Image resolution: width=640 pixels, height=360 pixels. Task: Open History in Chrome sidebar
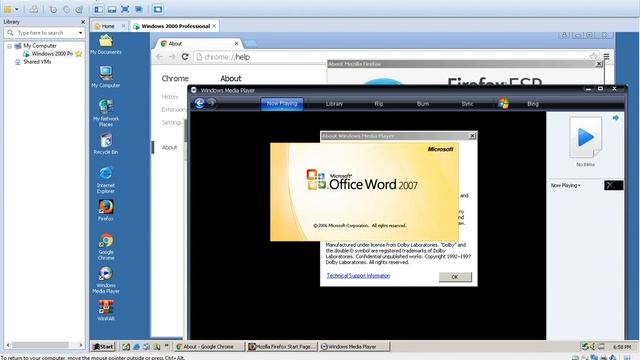point(170,97)
